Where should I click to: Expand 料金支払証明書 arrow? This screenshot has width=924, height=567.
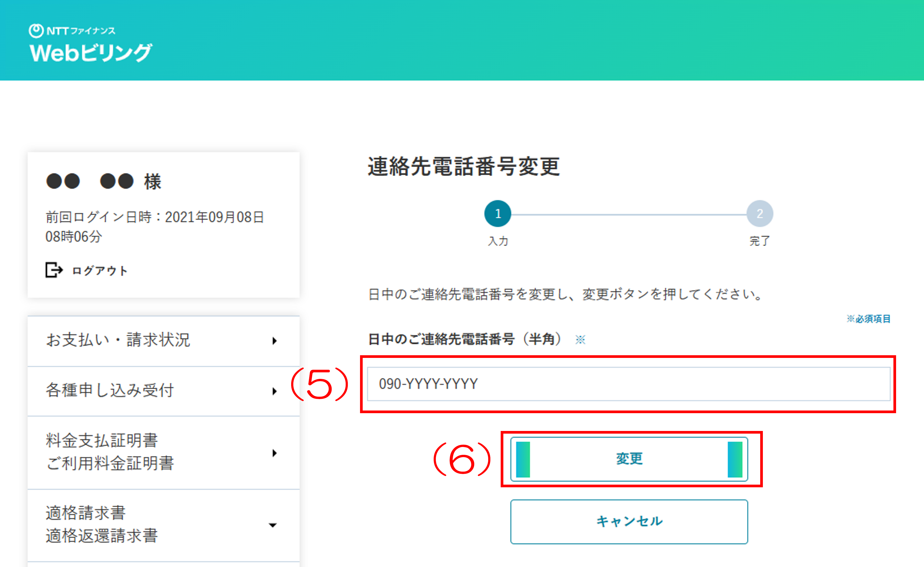point(275,453)
